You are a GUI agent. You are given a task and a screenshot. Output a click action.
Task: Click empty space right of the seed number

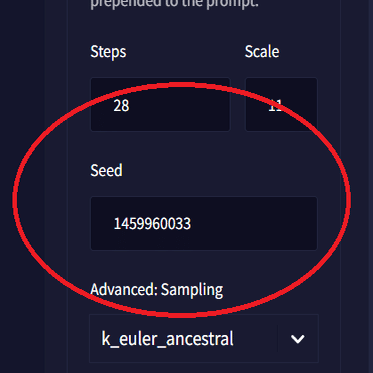click(253, 223)
